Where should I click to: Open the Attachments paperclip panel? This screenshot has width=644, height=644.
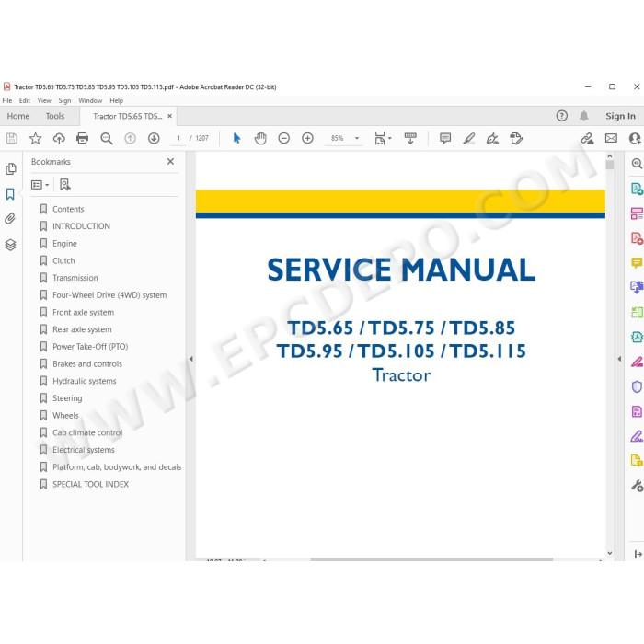pyautogui.click(x=10, y=219)
